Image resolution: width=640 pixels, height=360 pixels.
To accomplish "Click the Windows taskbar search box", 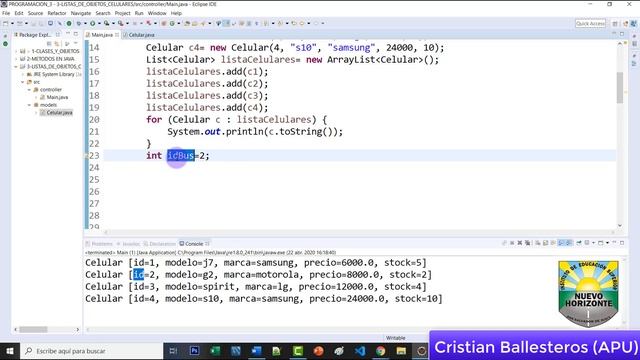I will pyautogui.click(x=92, y=351).
